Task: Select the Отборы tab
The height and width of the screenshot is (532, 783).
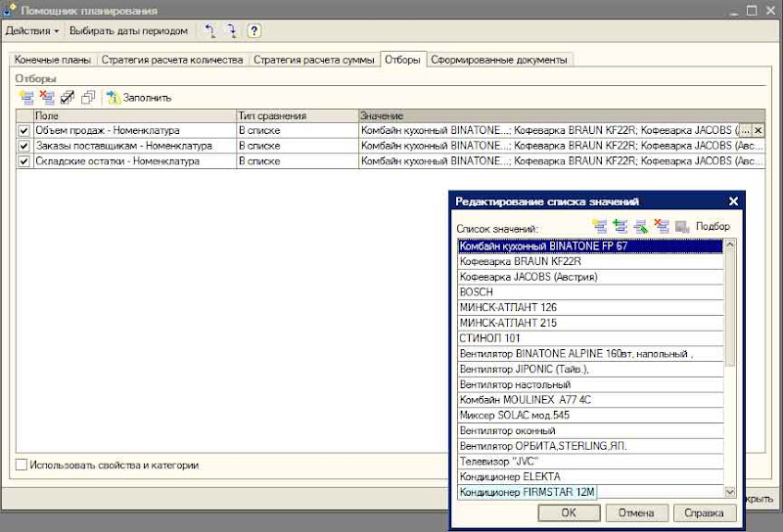Action: coord(402,60)
